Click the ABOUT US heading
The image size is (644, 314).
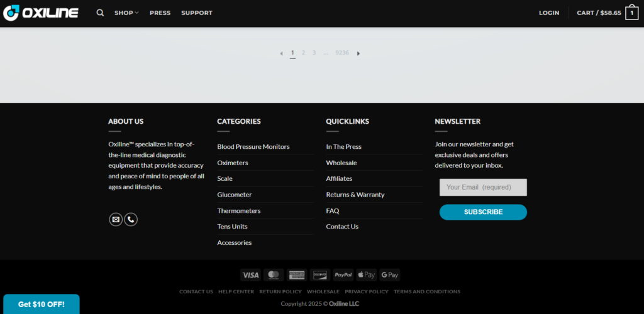(126, 121)
